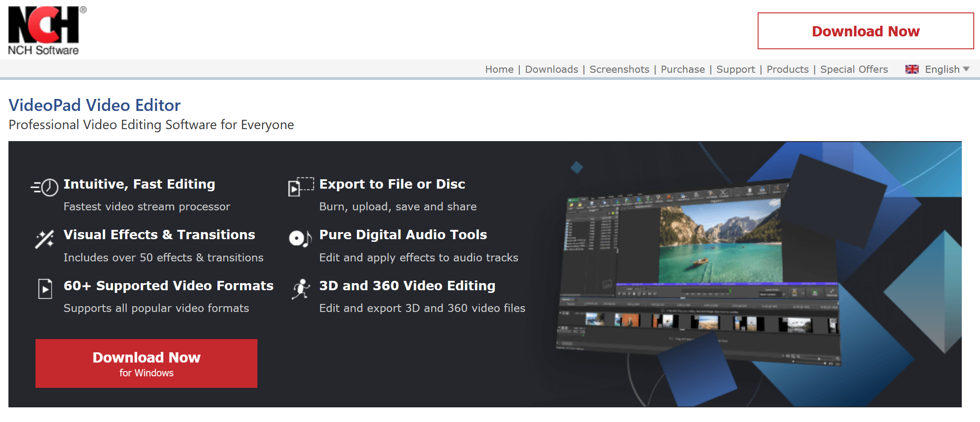The height and width of the screenshot is (422, 980).
Task: Open the Products navigation link
Action: [788, 69]
